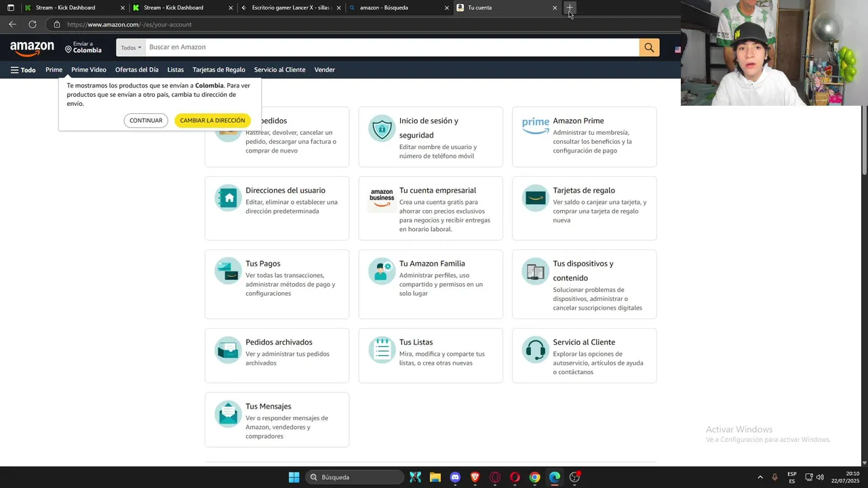Click the Tus Pagos wallet icon

[x=229, y=271]
